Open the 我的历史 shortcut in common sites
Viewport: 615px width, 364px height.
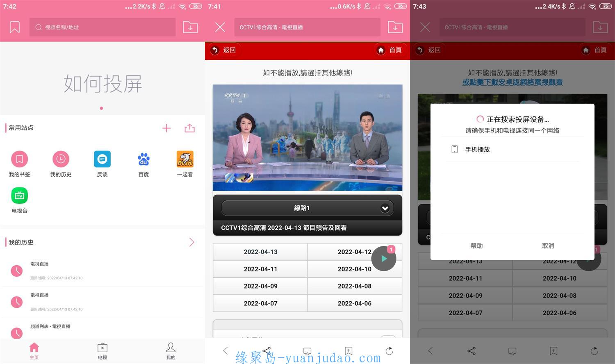[x=61, y=159]
